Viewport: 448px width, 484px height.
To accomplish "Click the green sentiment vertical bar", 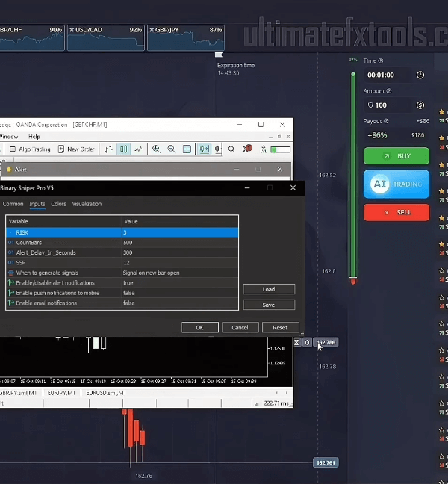I will 353,176.
